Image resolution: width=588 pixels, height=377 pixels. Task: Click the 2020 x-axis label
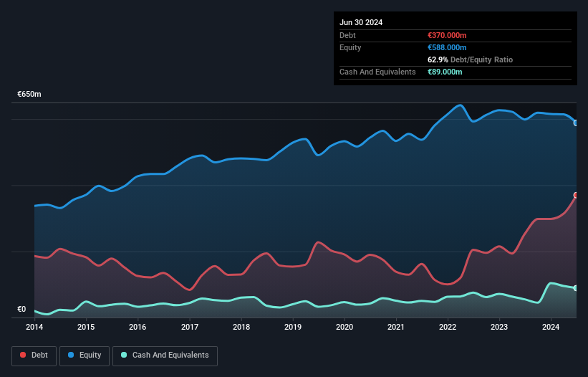[x=344, y=327]
